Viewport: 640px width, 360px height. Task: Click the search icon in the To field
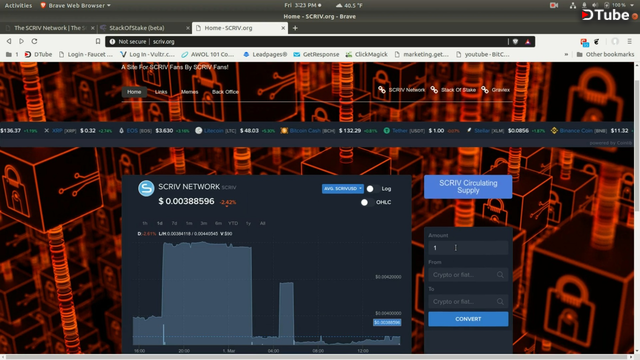[x=500, y=302]
